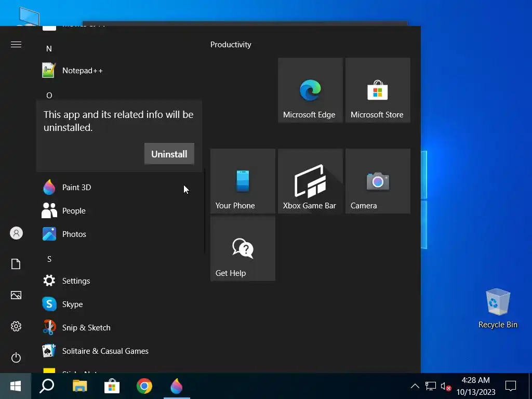
Task: Open Pictures icon in Start sidebar
Action: click(x=16, y=295)
